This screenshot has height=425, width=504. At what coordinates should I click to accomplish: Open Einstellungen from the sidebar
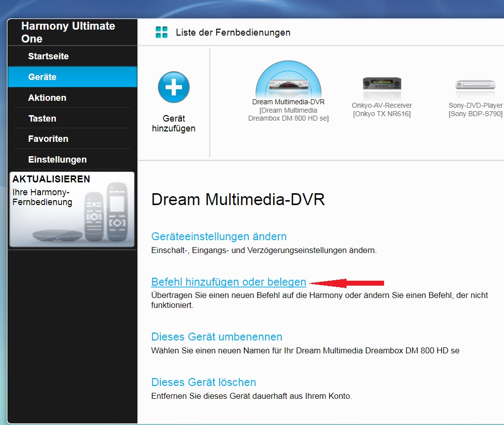point(57,160)
